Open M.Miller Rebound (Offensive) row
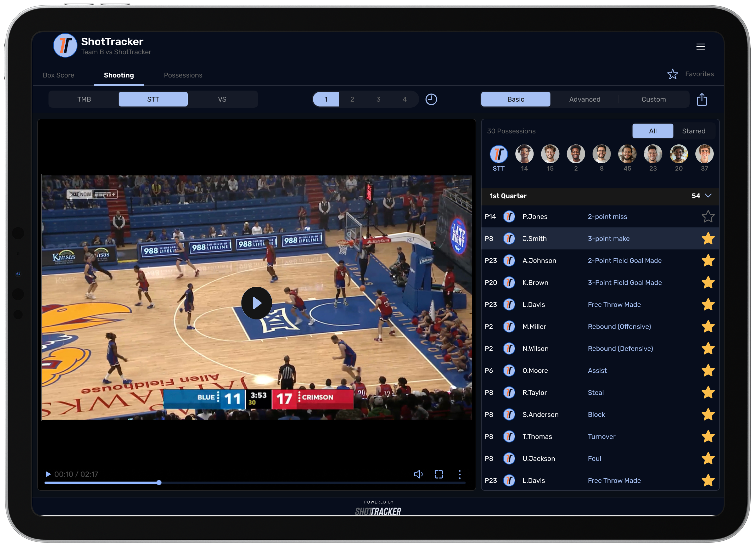The image size is (756, 548). [600, 326]
